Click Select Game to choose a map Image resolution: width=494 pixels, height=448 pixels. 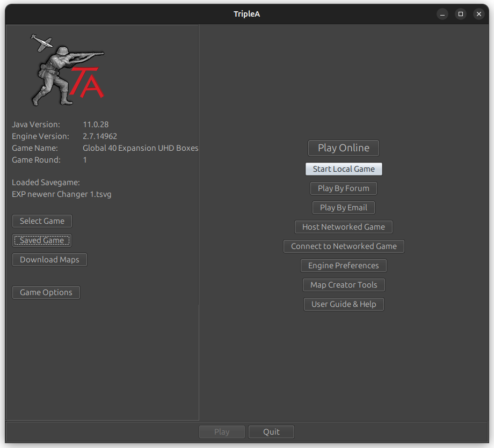point(41,221)
